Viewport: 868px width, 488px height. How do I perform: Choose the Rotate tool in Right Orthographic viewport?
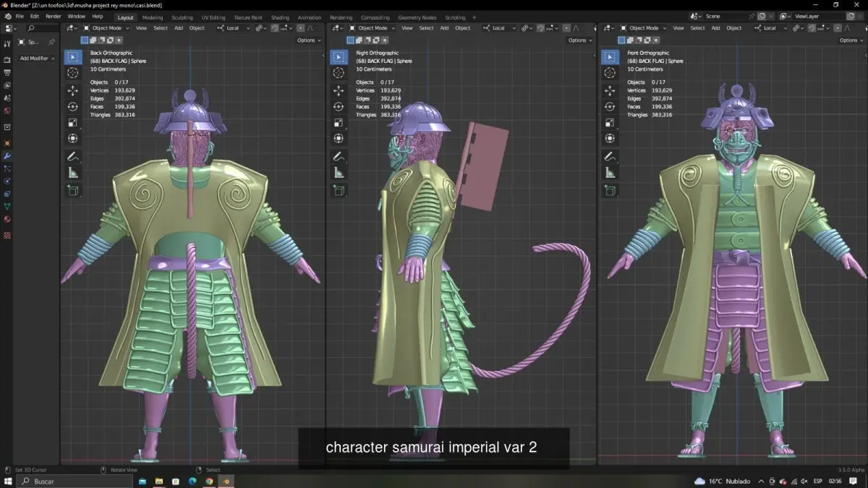tap(339, 106)
